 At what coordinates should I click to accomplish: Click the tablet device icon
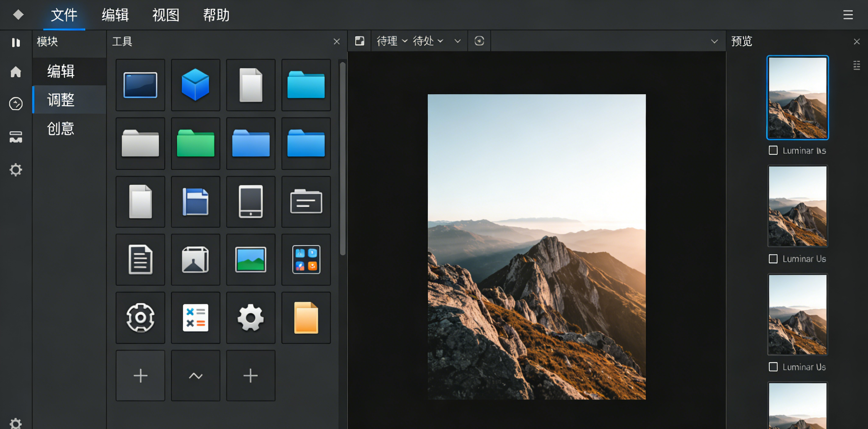click(250, 202)
